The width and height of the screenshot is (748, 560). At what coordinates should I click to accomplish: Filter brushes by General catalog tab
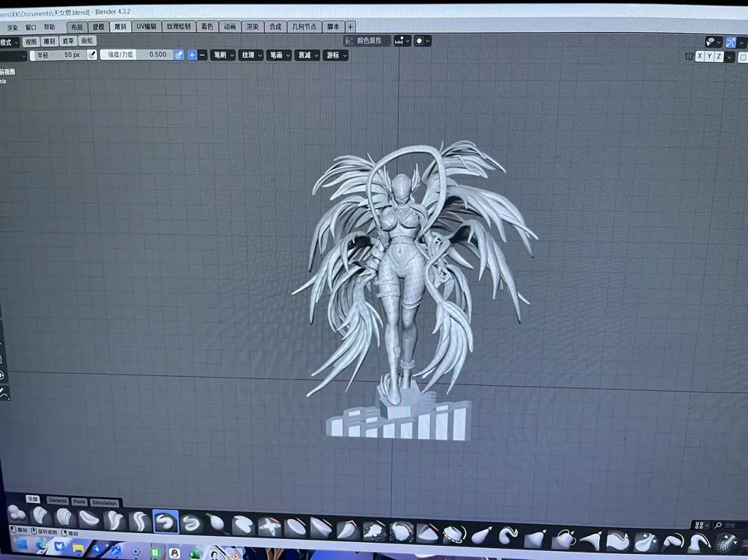(57, 500)
